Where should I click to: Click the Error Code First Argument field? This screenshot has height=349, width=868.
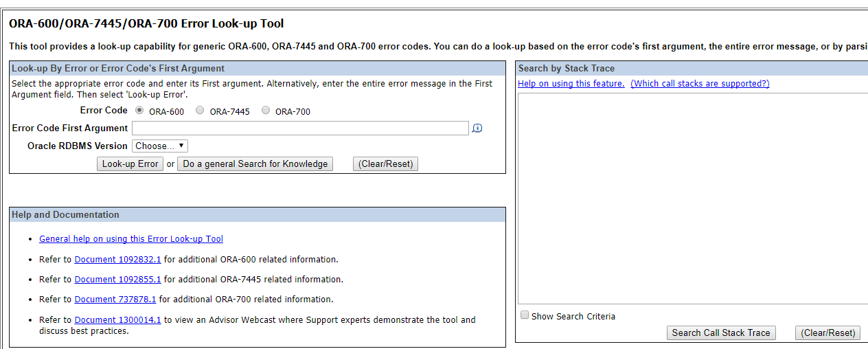point(300,128)
